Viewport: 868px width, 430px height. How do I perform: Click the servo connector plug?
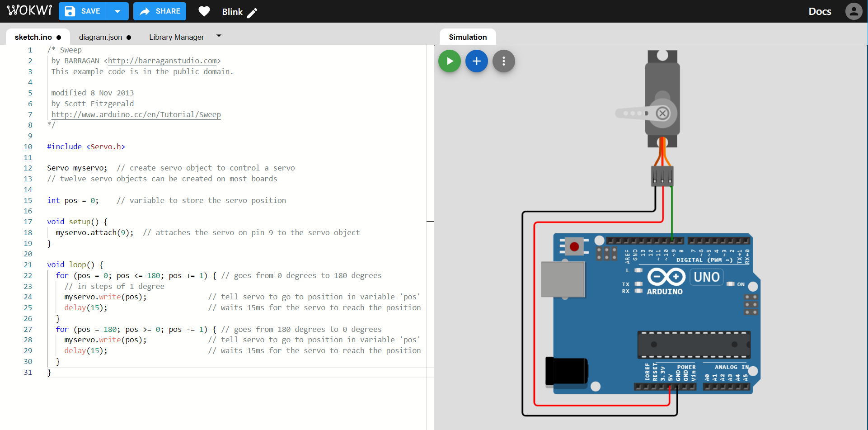[x=662, y=176]
